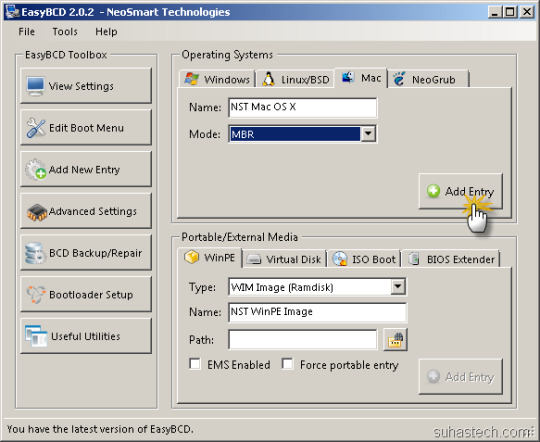Open the Help menu
The image size is (540, 442).
click(106, 32)
